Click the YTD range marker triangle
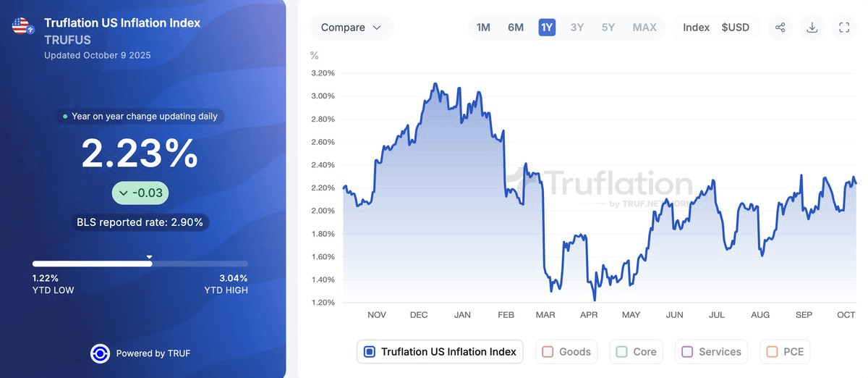The image size is (868, 378). click(150, 256)
